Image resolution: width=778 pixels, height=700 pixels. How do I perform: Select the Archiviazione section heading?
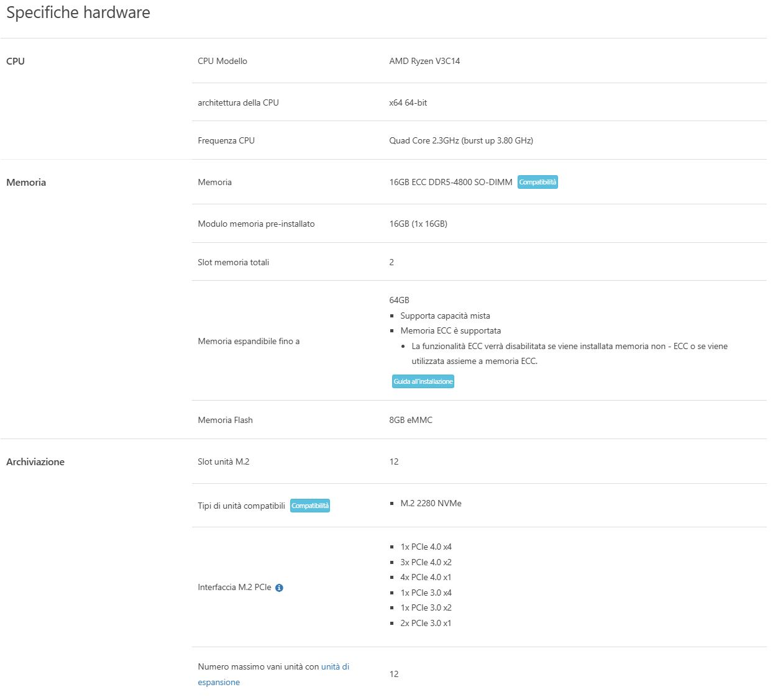[x=35, y=462]
